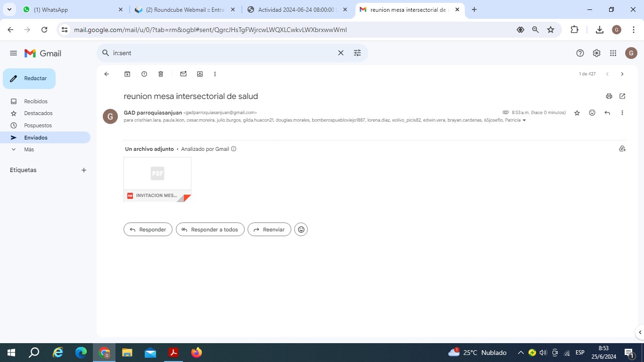Click Responder a todos button
This screenshot has height=362, width=644.
point(210,230)
